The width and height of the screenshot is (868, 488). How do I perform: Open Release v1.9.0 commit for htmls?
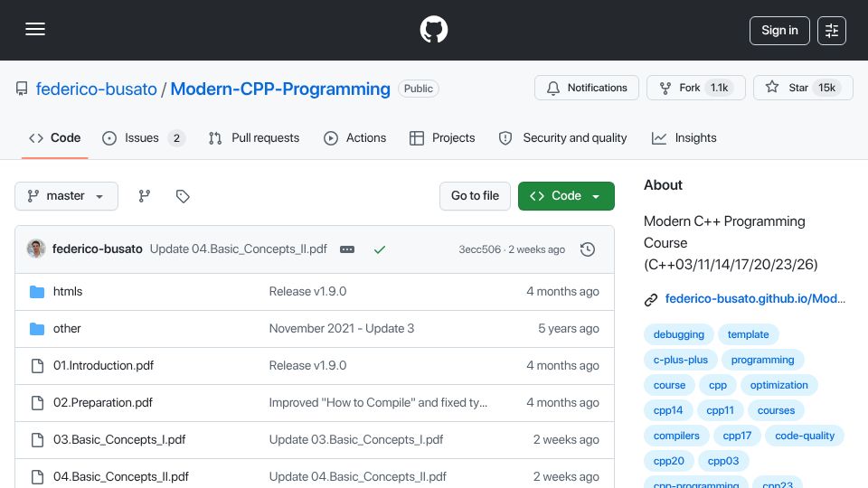(307, 292)
